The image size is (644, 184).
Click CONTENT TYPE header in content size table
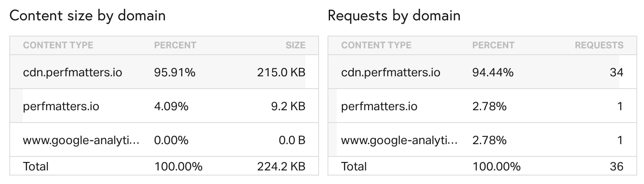tap(58, 45)
